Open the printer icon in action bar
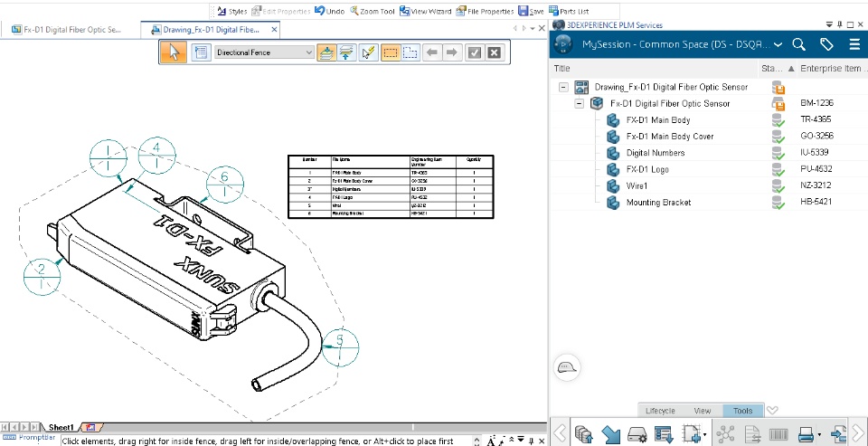 point(807,433)
